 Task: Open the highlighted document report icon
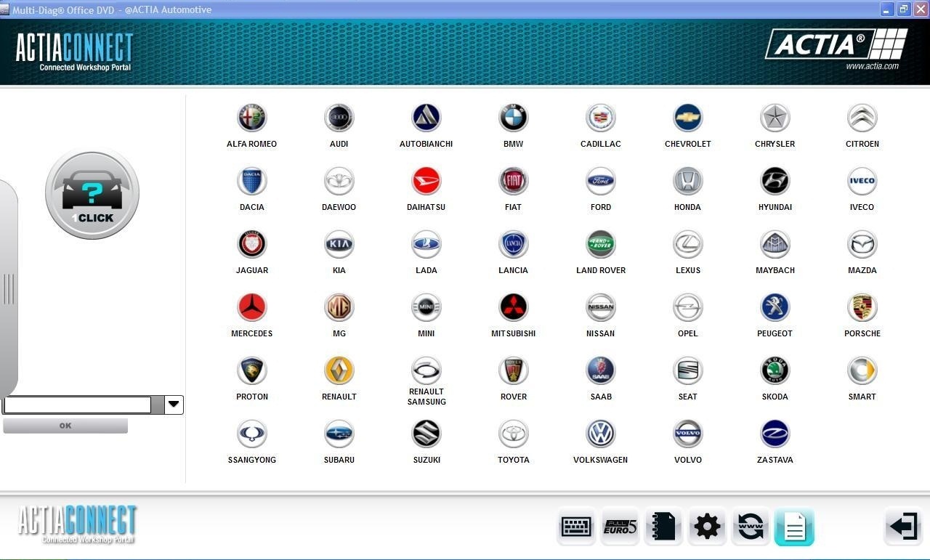[x=794, y=527]
